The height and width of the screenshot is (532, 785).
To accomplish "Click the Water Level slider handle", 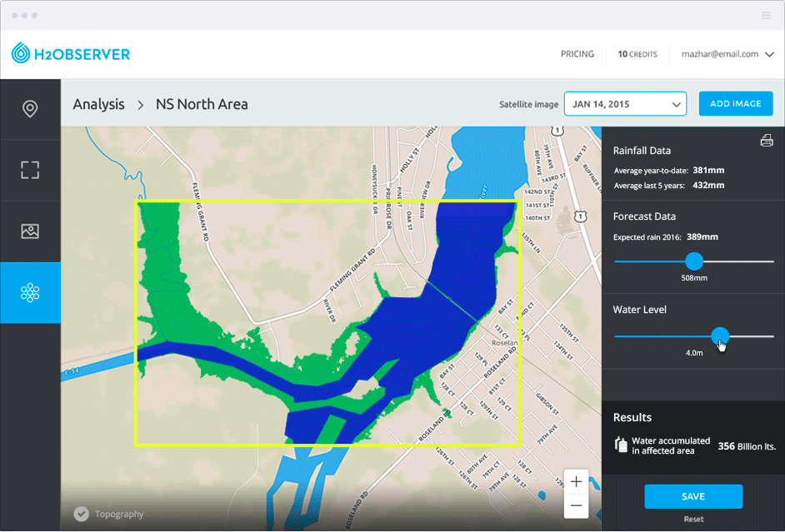I will pyautogui.click(x=720, y=336).
